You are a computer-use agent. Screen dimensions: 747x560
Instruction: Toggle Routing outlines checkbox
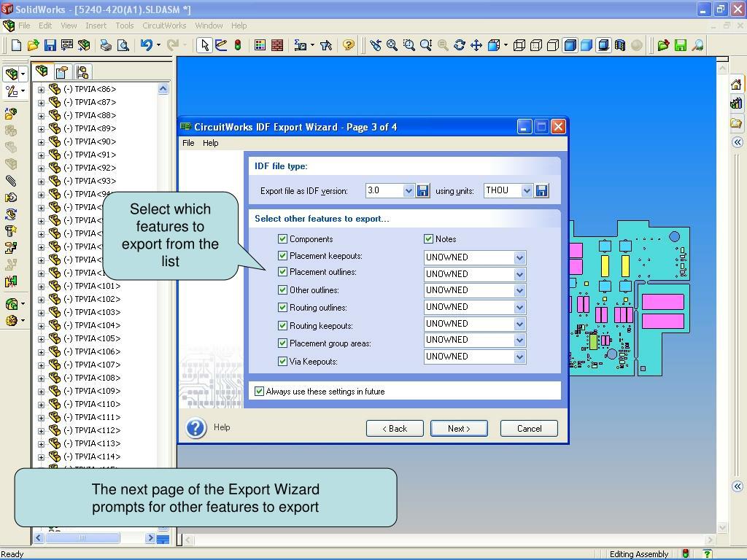pos(282,307)
